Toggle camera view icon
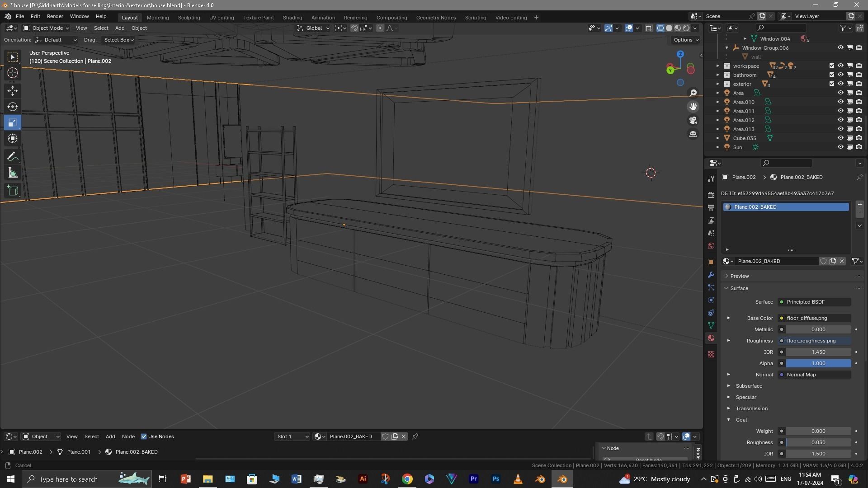Image resolution: width=868 pixels, height=488 pixels. pos(693,120)
